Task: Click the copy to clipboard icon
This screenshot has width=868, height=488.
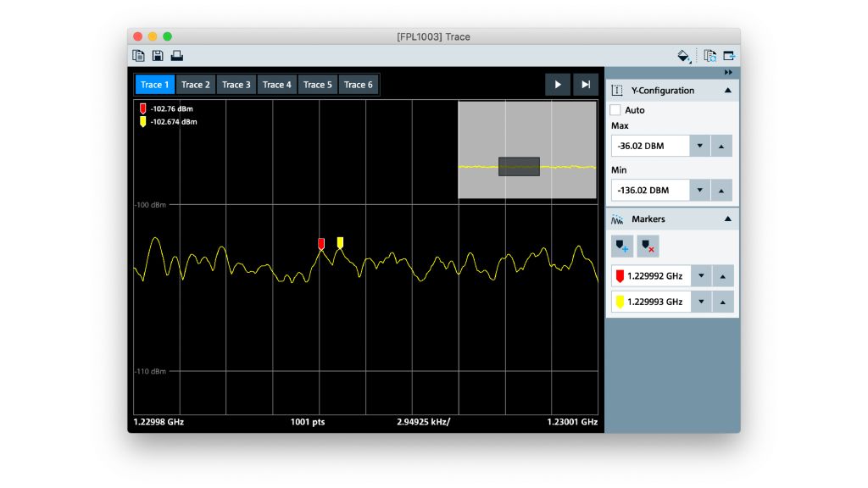Action: (139, 56)
